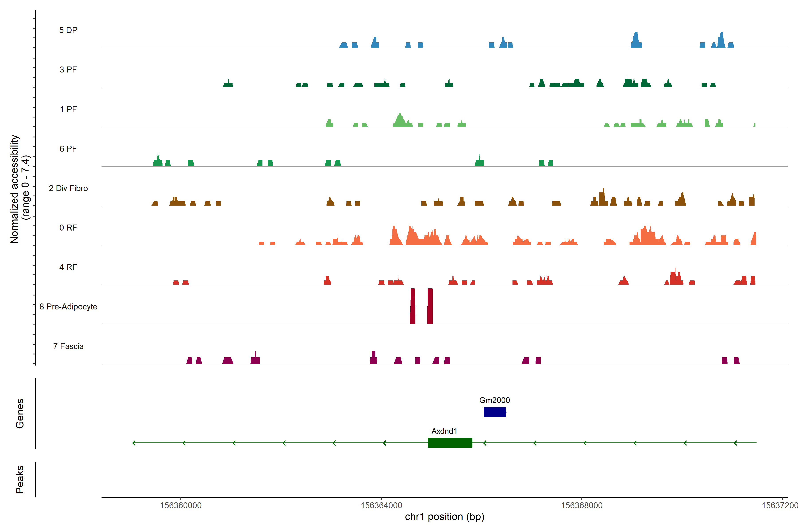Select the 5 DP track label
The image size is (798, 532).
[68, 30]
